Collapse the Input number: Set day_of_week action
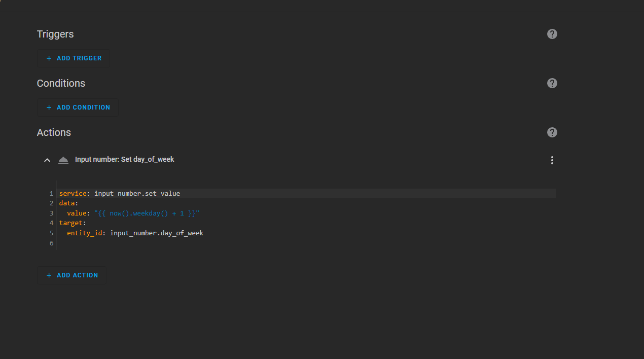644x359 pixels. 47,160
